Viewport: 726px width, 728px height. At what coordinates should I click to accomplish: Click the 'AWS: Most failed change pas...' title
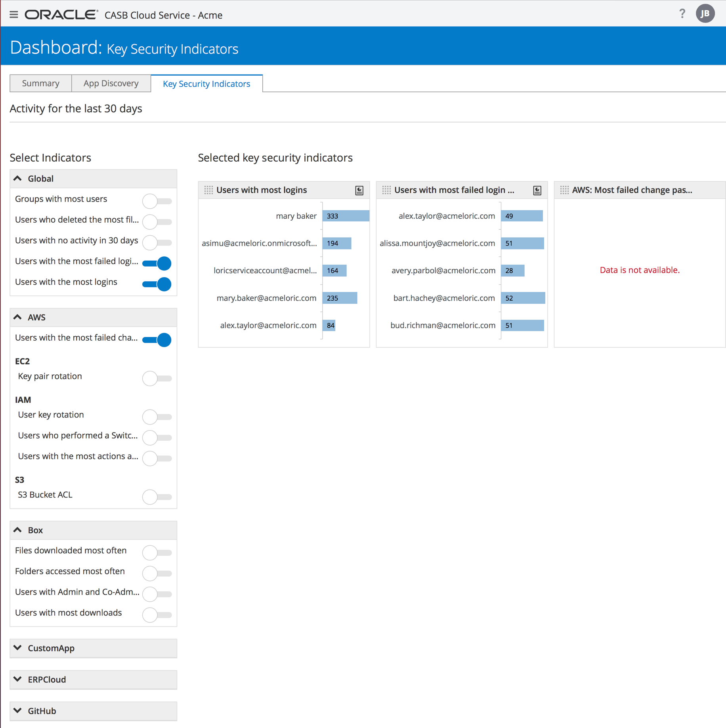click(632, 190)
